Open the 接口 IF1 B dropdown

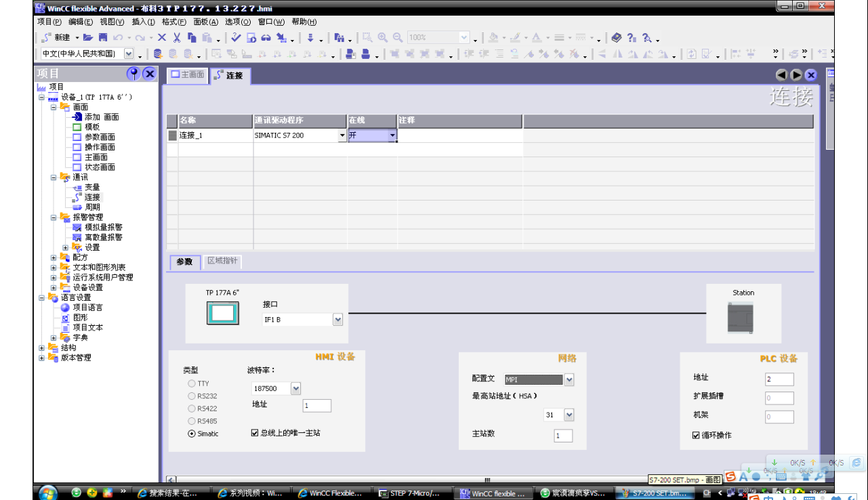337,319
